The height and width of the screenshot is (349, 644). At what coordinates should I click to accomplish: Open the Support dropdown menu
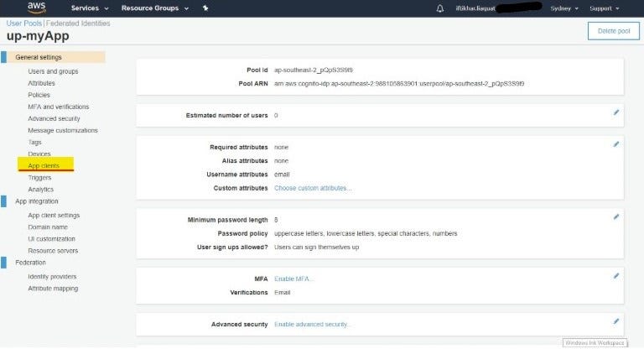click(604, 8)
